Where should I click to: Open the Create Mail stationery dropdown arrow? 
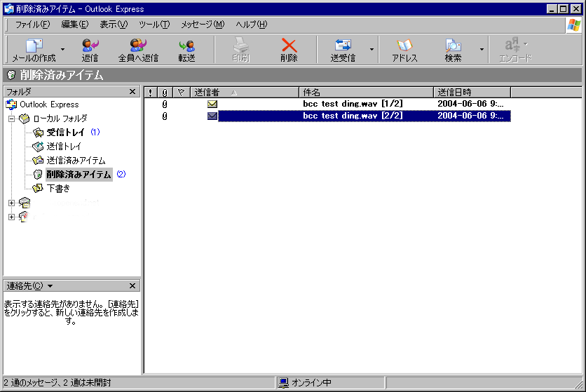click(63, 49)
